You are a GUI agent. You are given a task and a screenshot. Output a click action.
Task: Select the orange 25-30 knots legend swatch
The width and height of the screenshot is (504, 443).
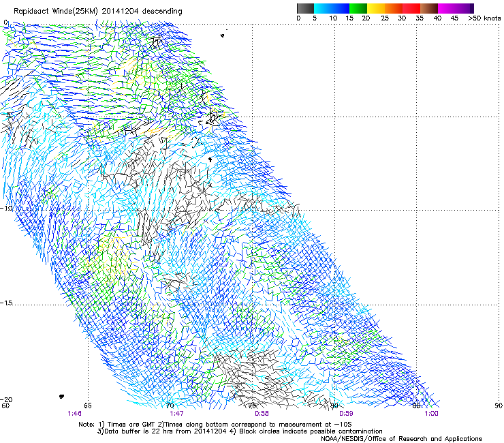pyautogui.click(x=394, y=8)
